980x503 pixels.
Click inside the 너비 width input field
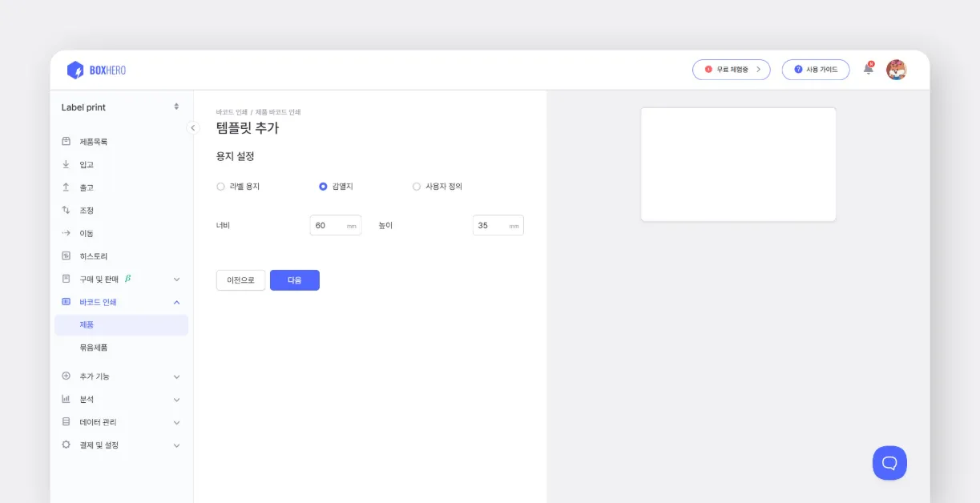tap(330, 225)
